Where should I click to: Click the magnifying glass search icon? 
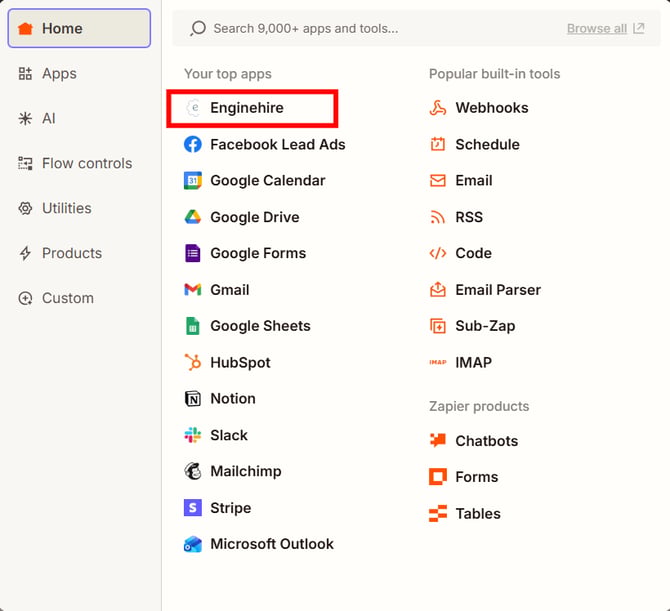tap(198, 28)
